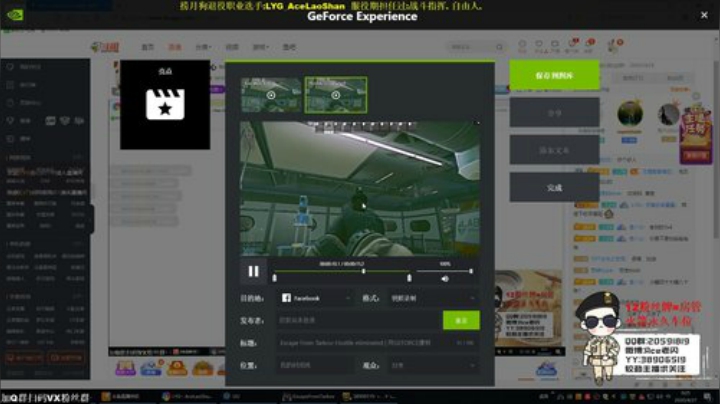720x404 pixels.
Task: Click the volume speaker icon under the video
Action: point(444,279)
